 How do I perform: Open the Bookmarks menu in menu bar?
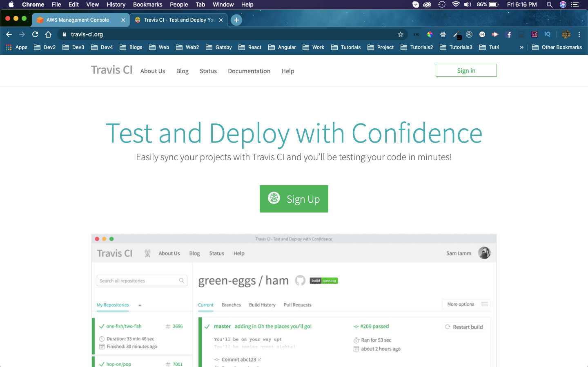[148, 4]
